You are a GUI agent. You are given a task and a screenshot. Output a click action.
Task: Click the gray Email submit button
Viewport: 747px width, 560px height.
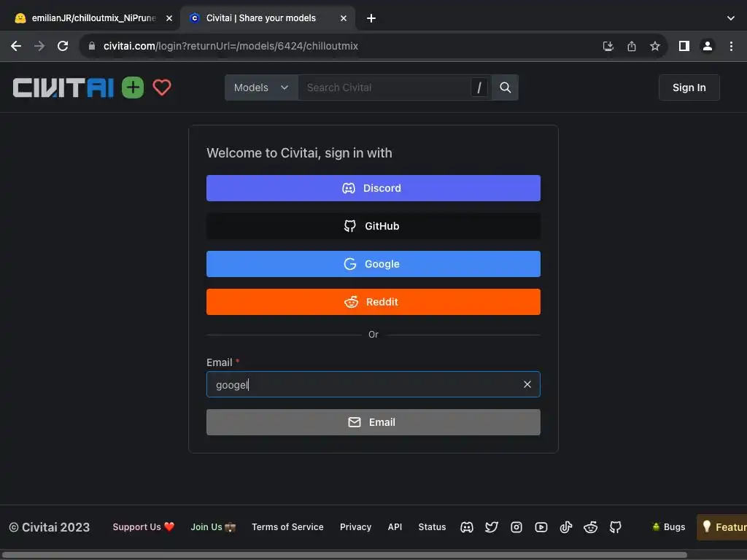coord(373,422)
